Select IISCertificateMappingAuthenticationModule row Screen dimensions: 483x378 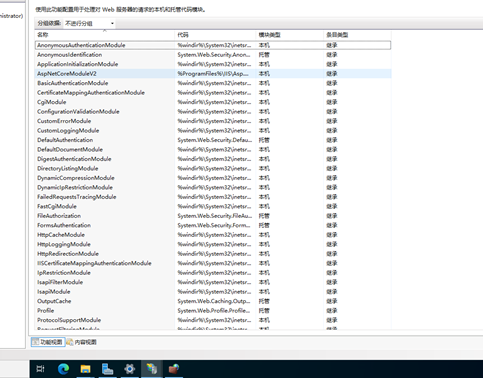(x=213, y=263)
